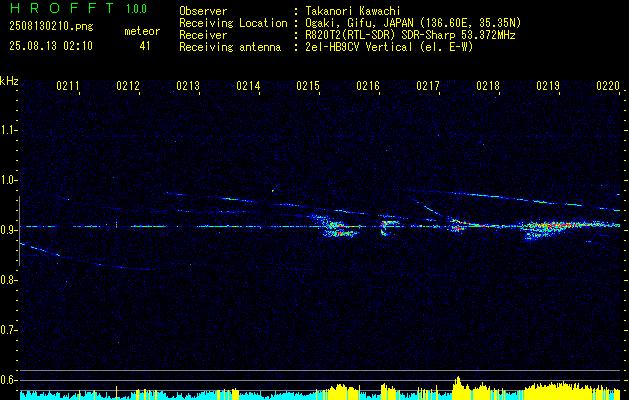Click the 0212 time marker
Viewport: 629px width, 400px height.
128,86
